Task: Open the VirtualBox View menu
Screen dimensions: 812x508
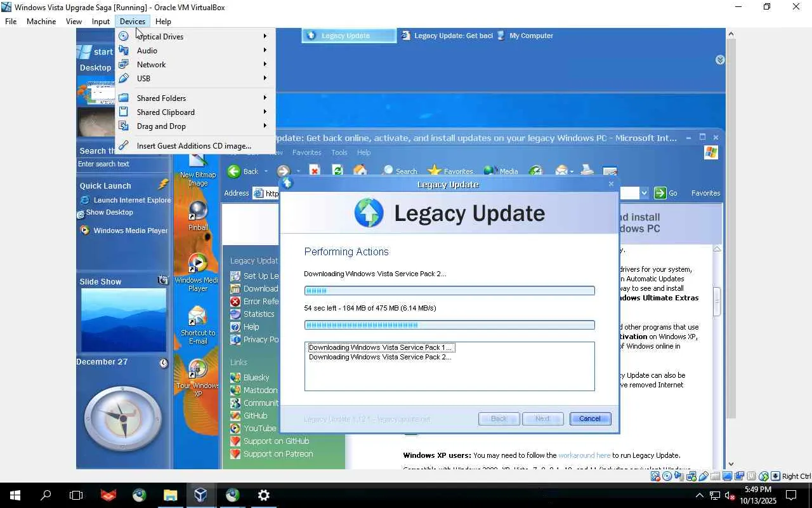Action: point(74,21)
